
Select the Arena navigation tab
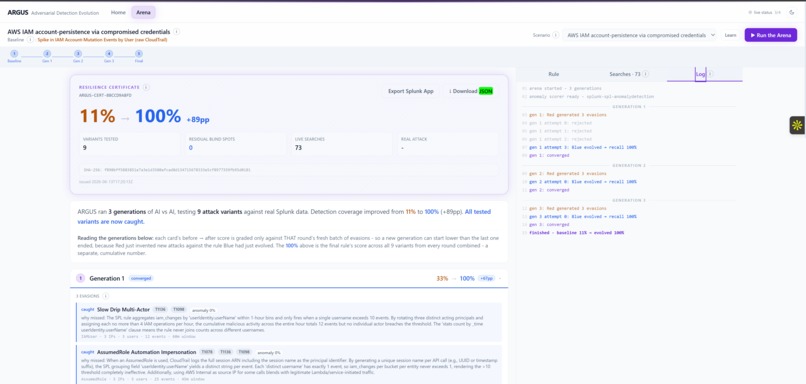[x=143, y=12]
